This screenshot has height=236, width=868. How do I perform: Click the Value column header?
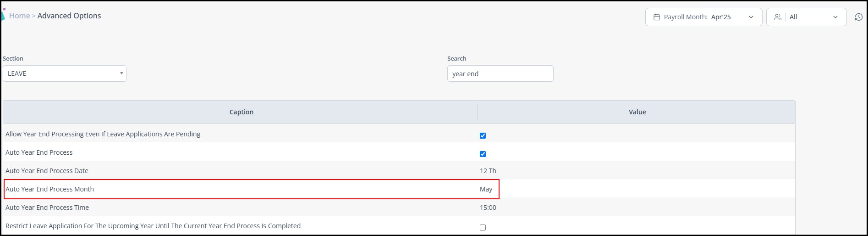[x=637, y=112]
